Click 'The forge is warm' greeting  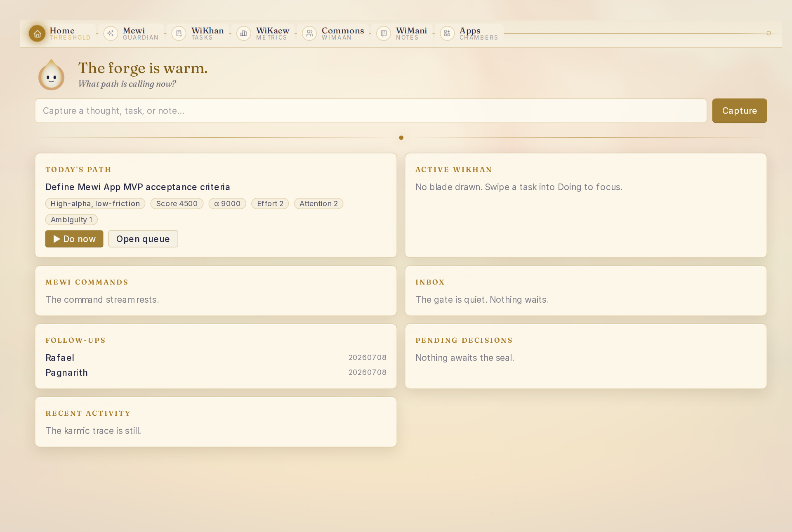pyautogui.click(x=143, y=68)
